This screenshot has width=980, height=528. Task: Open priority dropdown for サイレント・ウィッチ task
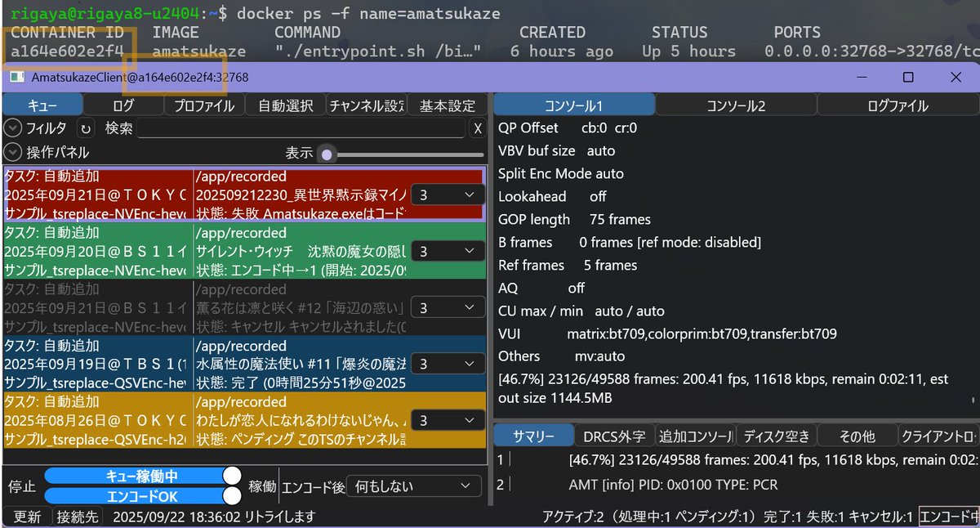coord(447,251)
